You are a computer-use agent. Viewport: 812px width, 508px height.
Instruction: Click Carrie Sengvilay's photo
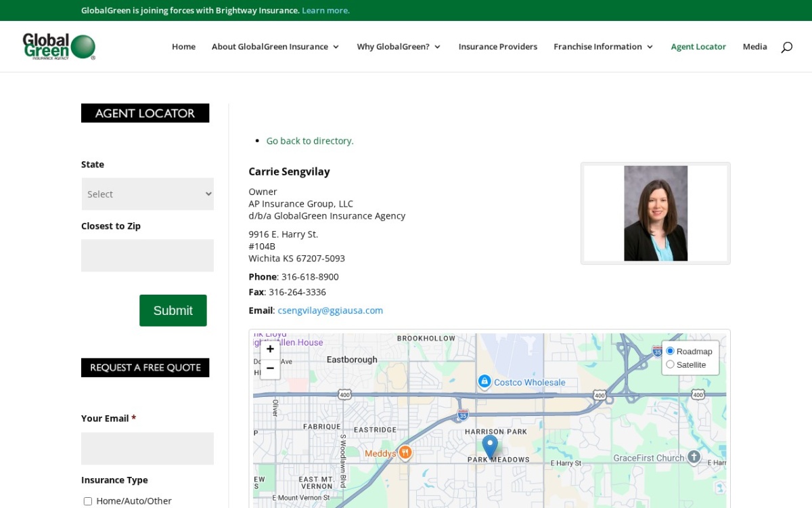click(x=656, y=213)
